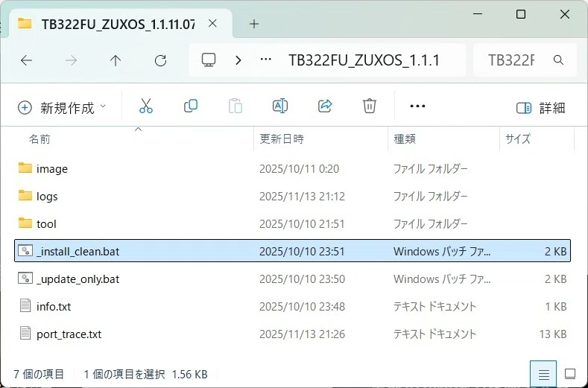Click 13 KB size of port_trace.txt
Screen dimensions: 588x388
coord(553,334)
